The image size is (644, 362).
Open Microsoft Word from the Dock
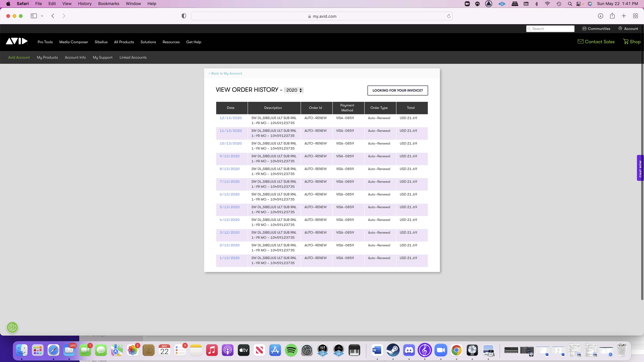pyautogui.click(x=377, y=350)
